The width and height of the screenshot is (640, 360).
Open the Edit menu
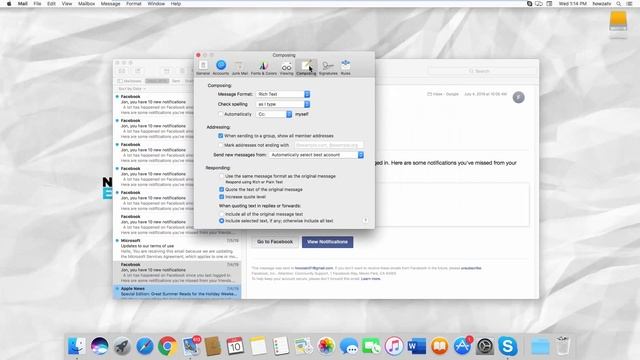click(51, 4)
